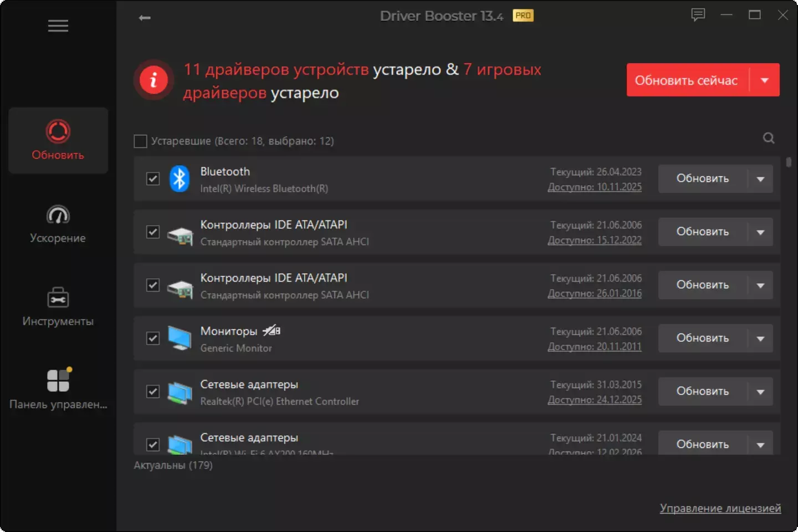Click the Generic Monitor text
798x532 pixels.
click(236, 349)
